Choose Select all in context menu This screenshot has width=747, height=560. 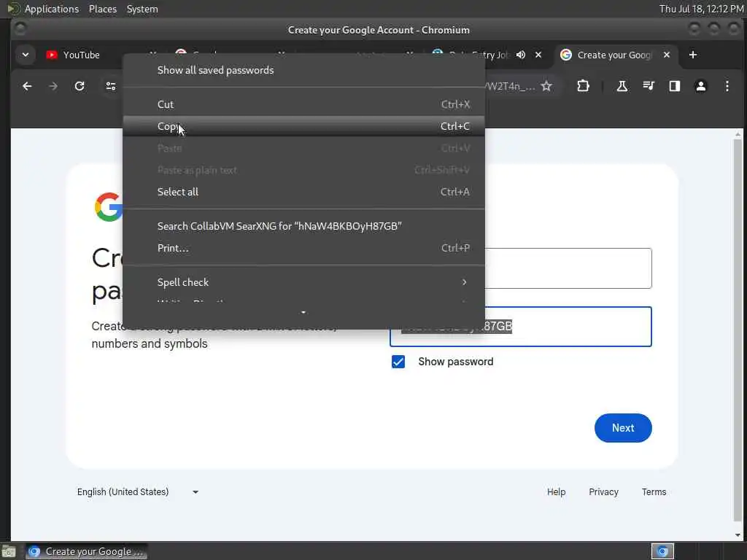tap(303, 192)
